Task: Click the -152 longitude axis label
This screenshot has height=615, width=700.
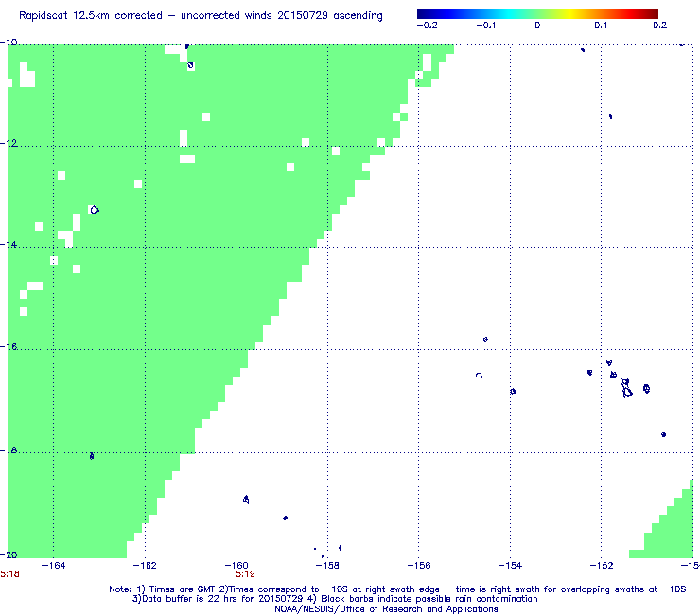Action: pyautogui.click(x=602, y=566)
